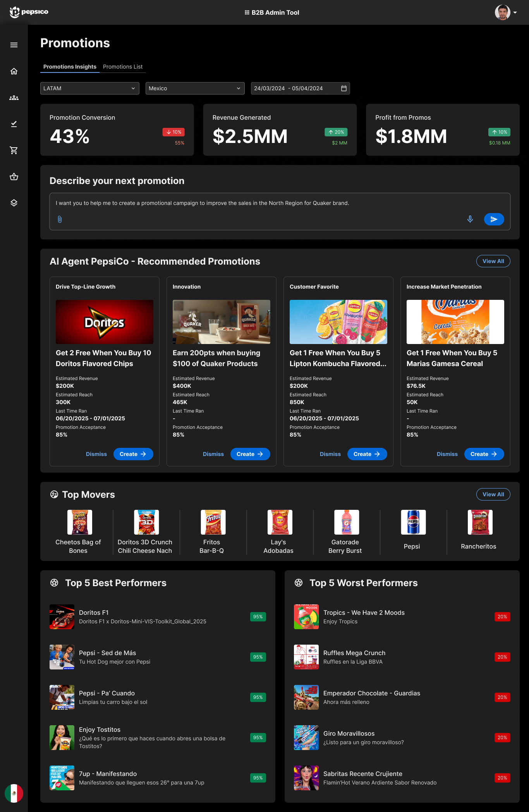Click the Revenue Generated $2.5MM card

280,130
